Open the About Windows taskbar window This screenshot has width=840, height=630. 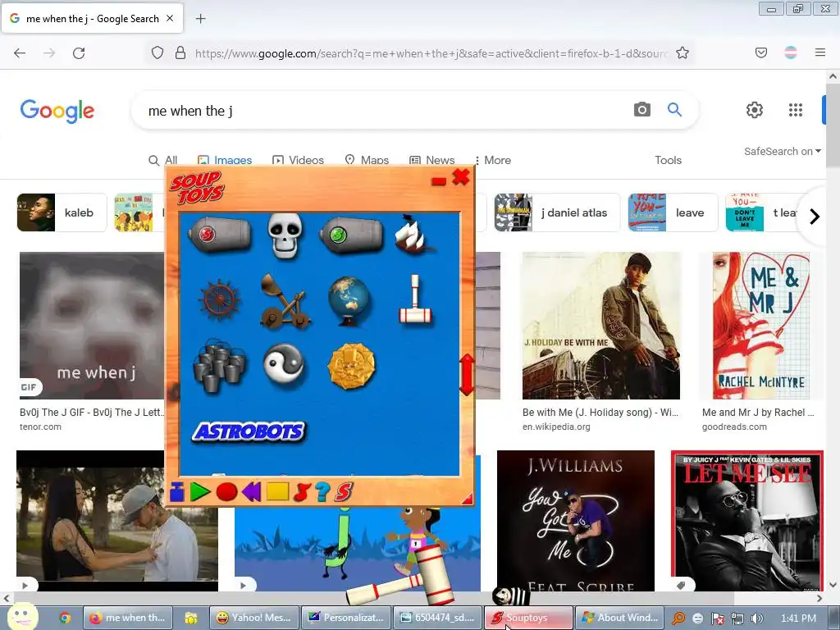click(620, 618)
